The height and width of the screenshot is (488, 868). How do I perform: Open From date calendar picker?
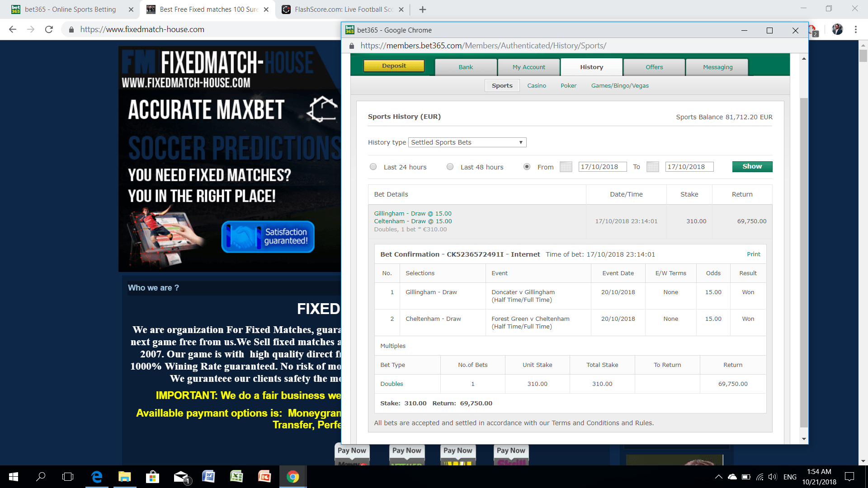[x=566, y=167]
